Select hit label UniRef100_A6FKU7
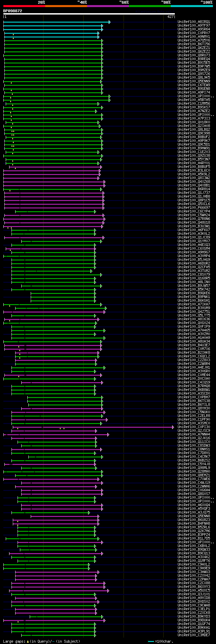 coord(194,230)
